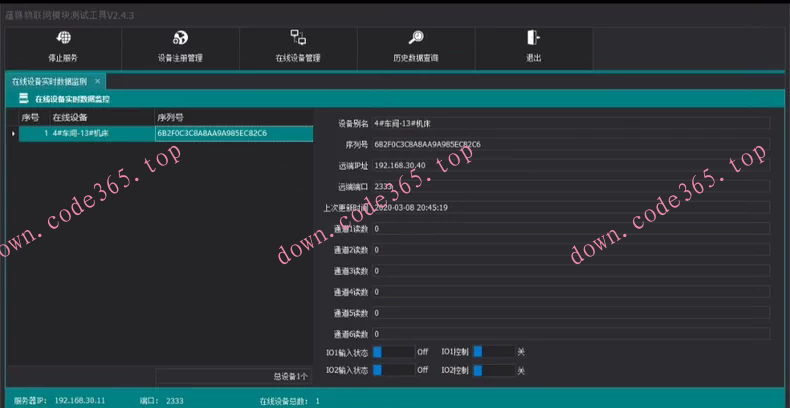Click the 通道2读数 value field
The width and height of the screenshot is (790, 408).
click(571, 250)
